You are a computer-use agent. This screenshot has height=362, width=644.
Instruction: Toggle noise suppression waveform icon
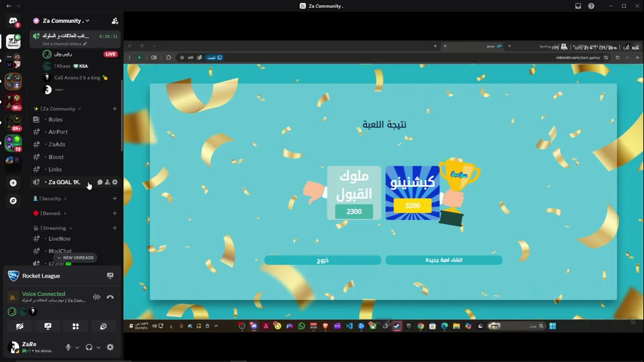[x=97, y=297]
